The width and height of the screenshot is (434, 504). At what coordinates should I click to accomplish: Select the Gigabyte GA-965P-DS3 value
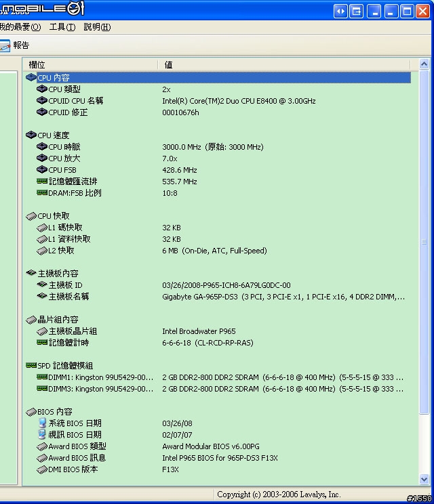pos(283,297)
